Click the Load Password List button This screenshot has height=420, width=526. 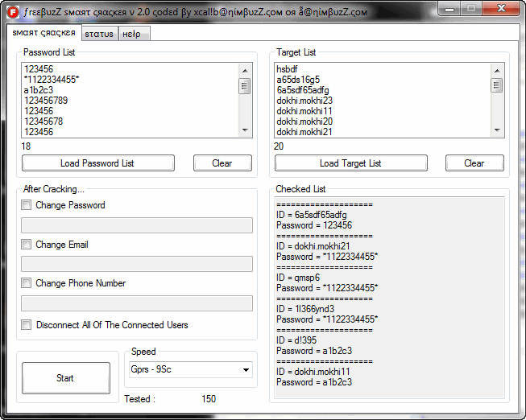click(x=98, y=163)
